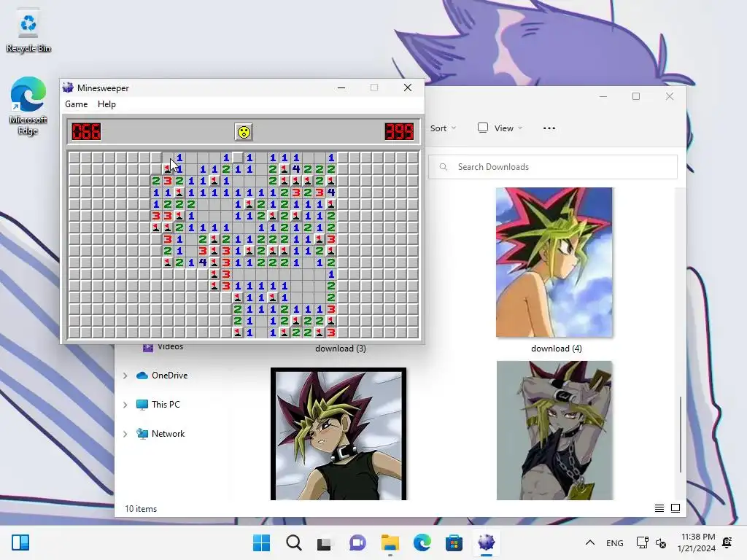Open the network status tray icon
747x560 pixels.
[642, 542]
